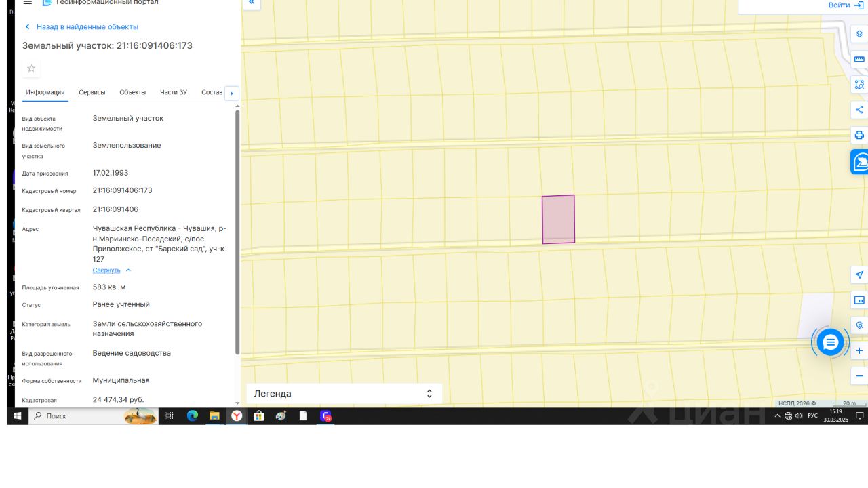Zoom in with the plus button
868x488 pixels.
click(x=859, y=350)
